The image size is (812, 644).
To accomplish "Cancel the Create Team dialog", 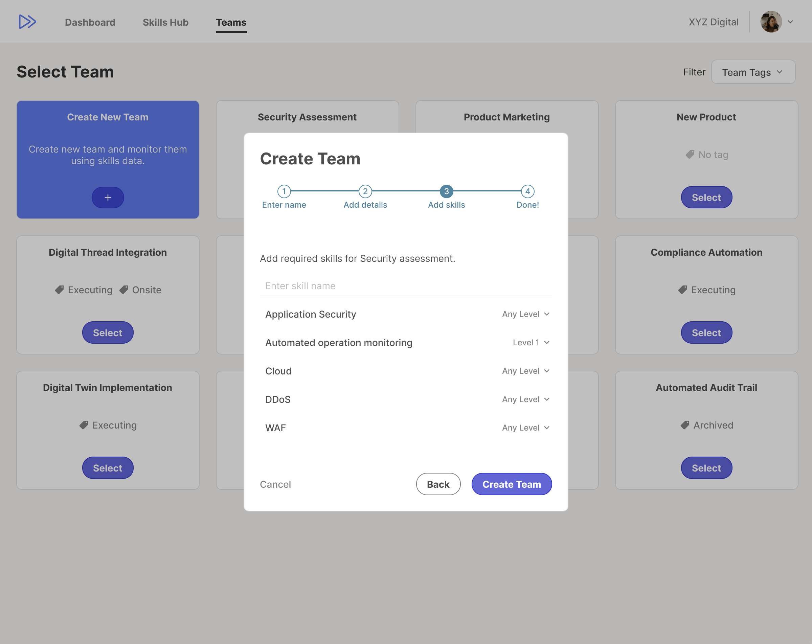I will 275,484.
